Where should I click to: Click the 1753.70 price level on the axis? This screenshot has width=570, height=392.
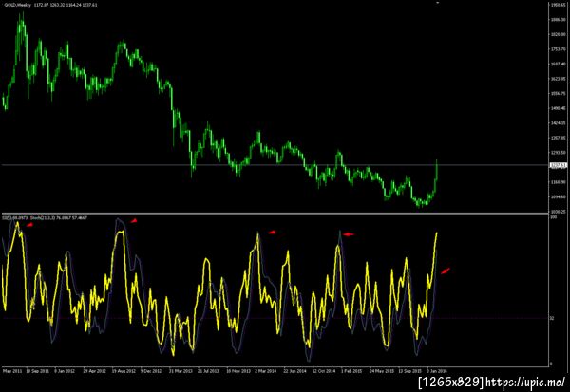click(x=558, y=49)
